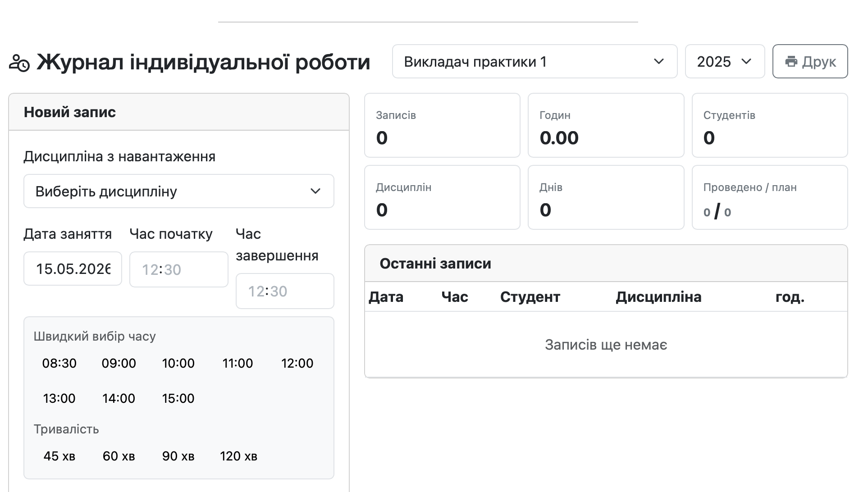Select the 12:00 quick time
Screen dimensions: 868x492
click(297, 363)
